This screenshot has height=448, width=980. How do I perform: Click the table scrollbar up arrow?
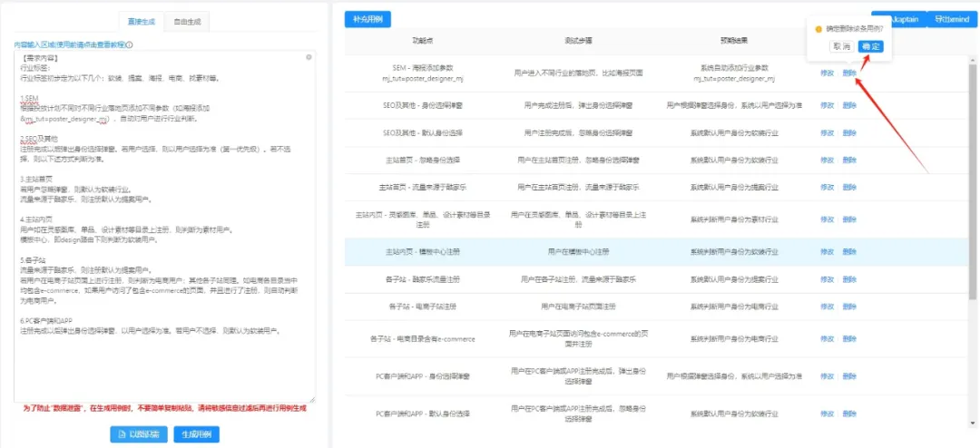(x=973, y=59)
